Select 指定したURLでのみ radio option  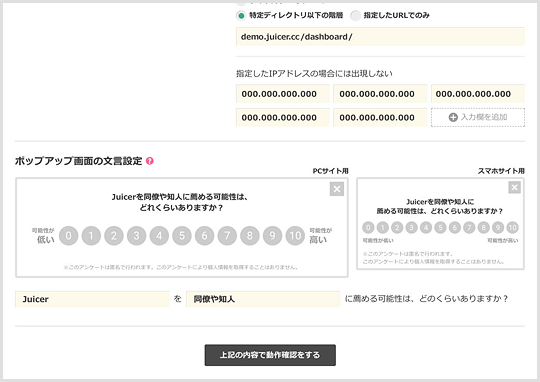355,16
